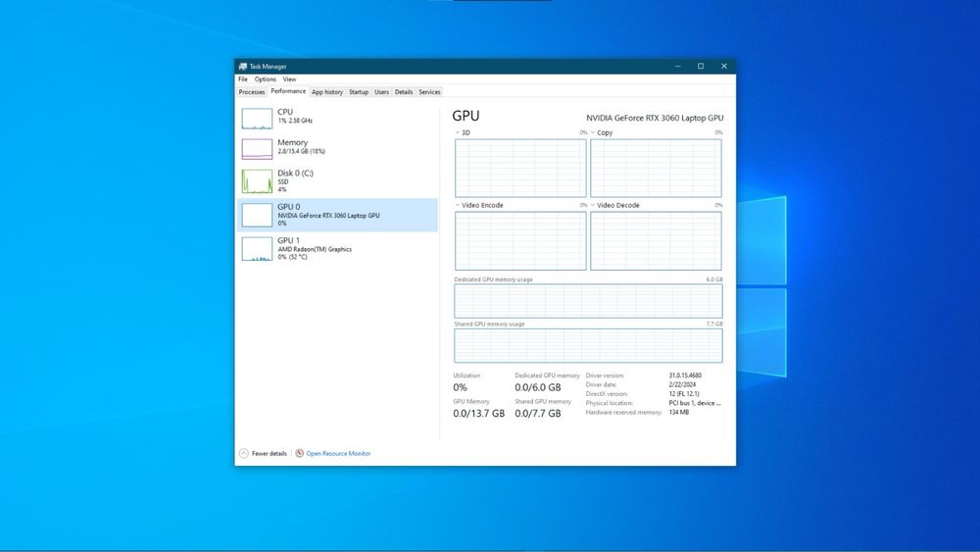Image resolution: width=980 pixels, height=552 pixels.
Task: Click the '7.7 GB' shared memory scale label
Action: pyautogui.click(x=714, y=324)
